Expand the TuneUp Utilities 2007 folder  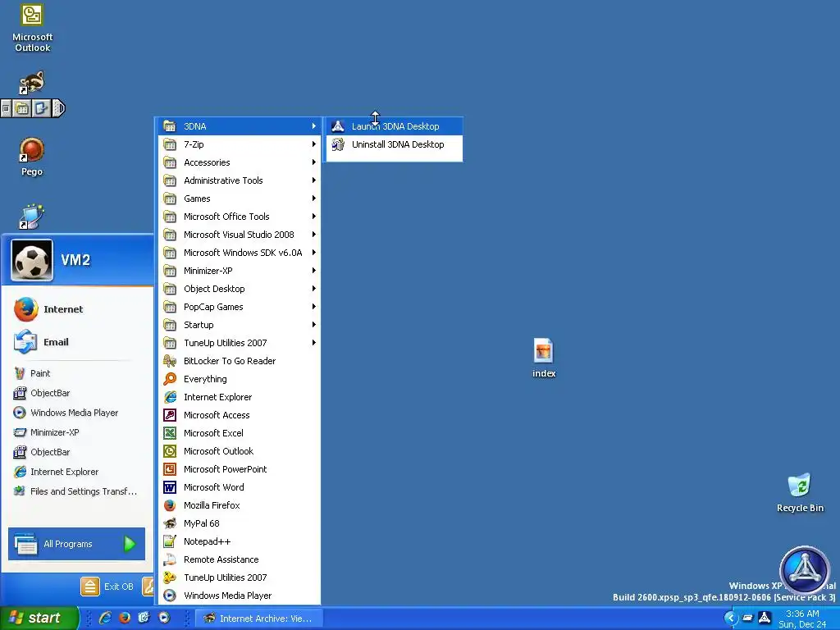[240, 343]
